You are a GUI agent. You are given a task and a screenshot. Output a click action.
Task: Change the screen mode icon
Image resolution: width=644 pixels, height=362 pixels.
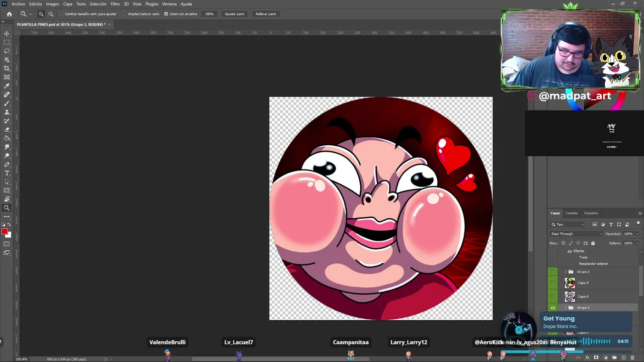tap(7, 253)
